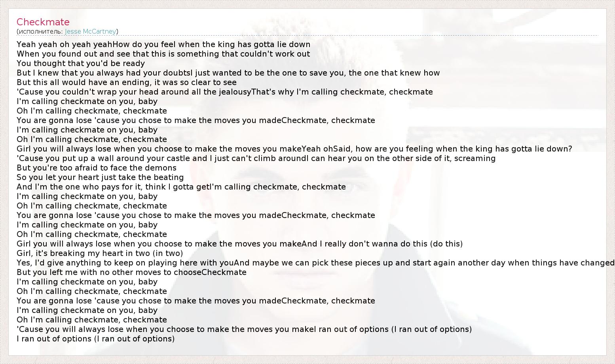Viewport: 615px width, 364px height.
Task: Click 'But you left me with no other moves'
Action: [131, 272]
